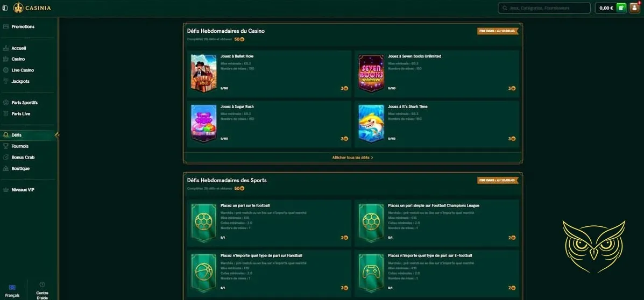644x300 pixels.
Task: Open Niveaux VIP crown item
Action: pyautogui.click(x=23, y=190)
